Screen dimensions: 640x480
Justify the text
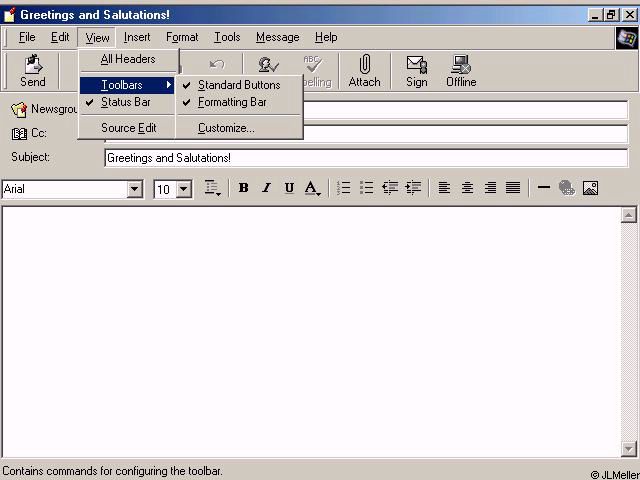(513, 188)
